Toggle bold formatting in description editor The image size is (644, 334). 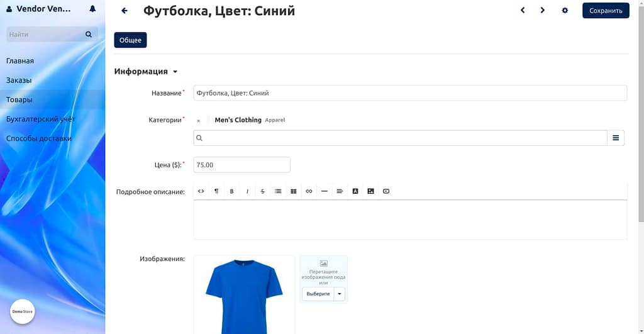(231, 191)
